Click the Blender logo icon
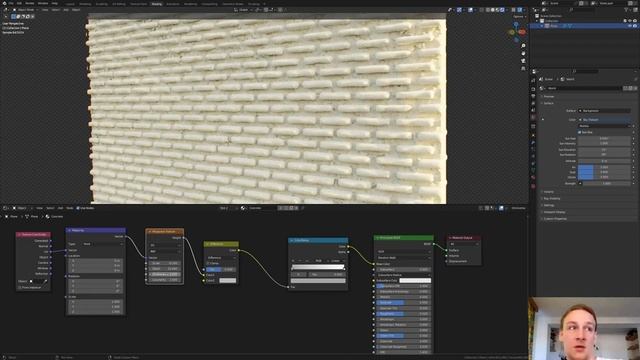Screen dimensions: 640x360 4,3
